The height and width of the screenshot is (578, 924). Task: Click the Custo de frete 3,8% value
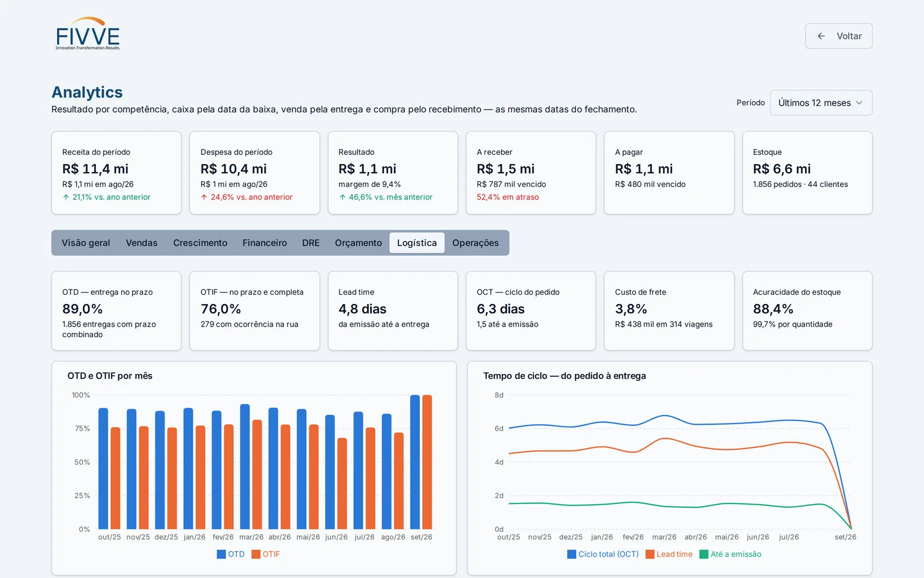[631, 309]
